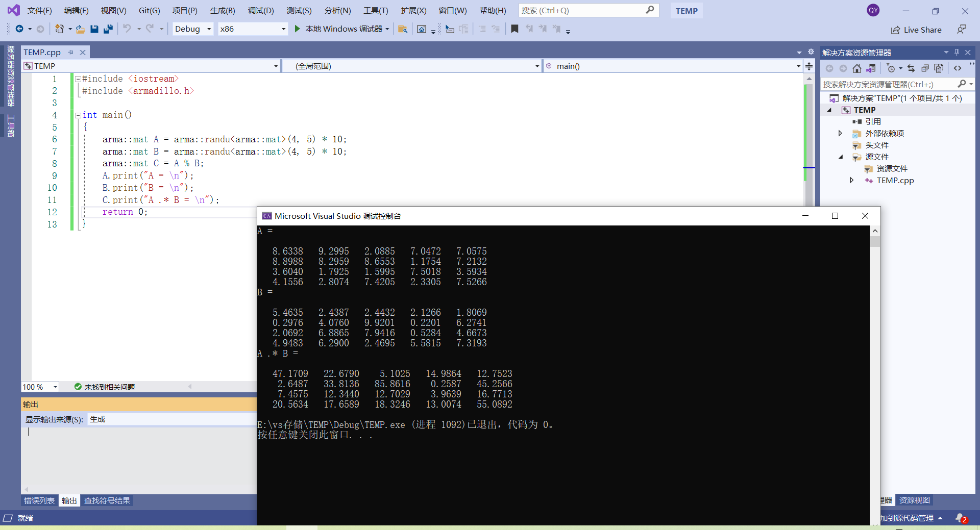Open the global scope (全局范围) dropdown
Viewport: 980px width, 530px height.
click(x=537, y=66)
